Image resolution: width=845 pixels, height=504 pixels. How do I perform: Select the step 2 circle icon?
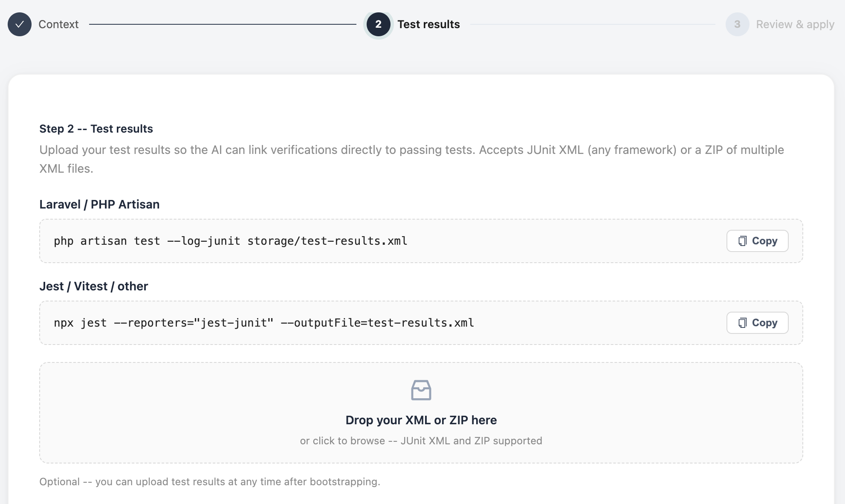[378, 24]
